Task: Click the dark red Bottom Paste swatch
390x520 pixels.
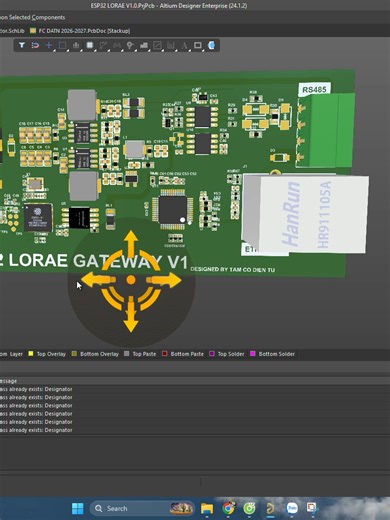Action: pos(165,353)
